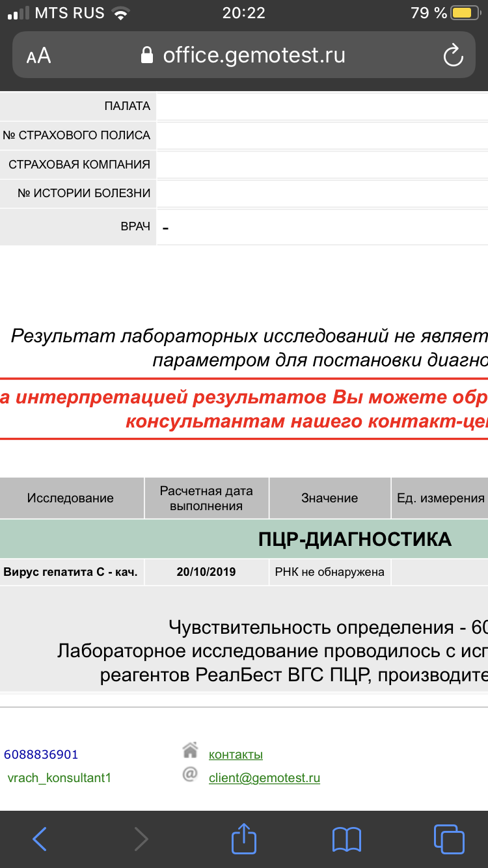Open the aA reader options menu
This screenshot has width=488, height=868.
coord(38,56)
